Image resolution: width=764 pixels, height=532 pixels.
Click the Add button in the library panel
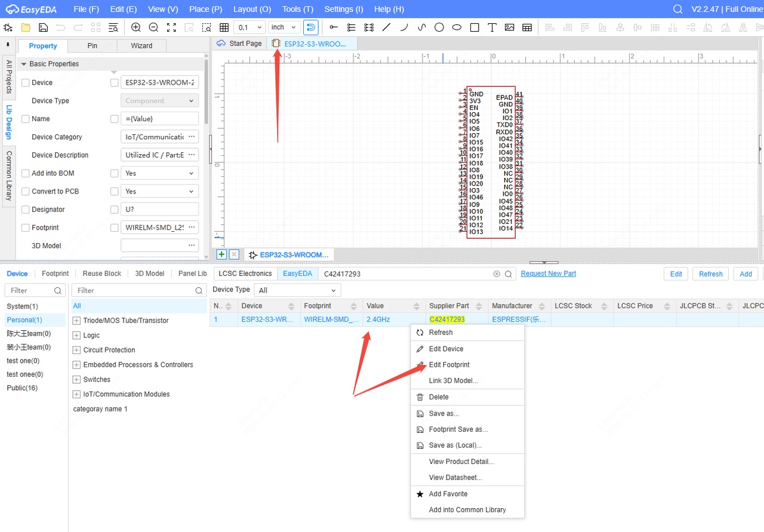(x=746, y=274)
